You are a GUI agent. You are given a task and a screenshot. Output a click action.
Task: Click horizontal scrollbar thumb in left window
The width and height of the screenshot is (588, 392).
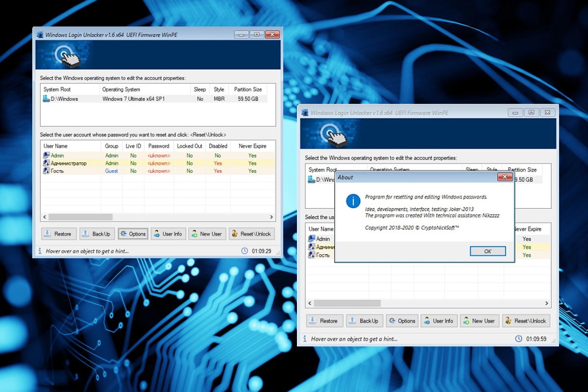click(x=80, y=217)
